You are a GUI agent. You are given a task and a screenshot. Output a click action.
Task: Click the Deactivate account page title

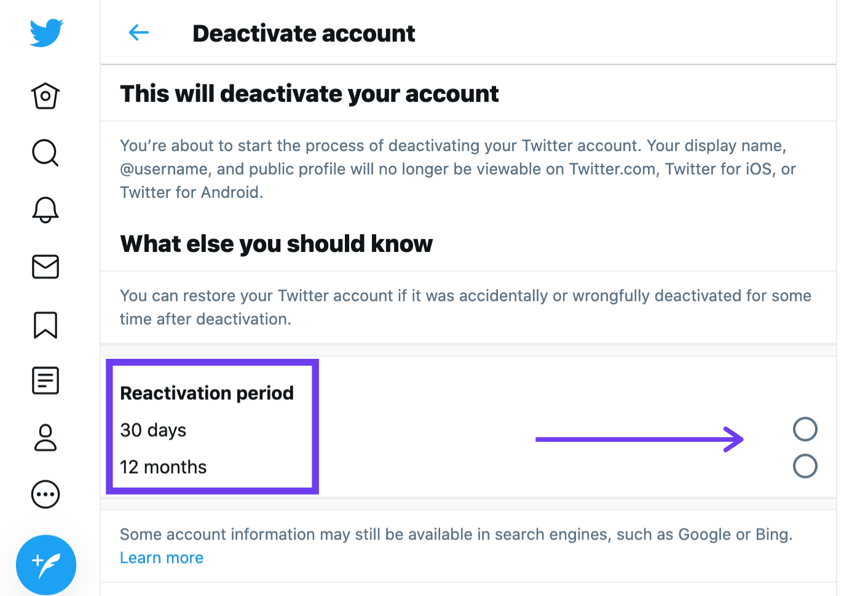[x=304, y=34]
